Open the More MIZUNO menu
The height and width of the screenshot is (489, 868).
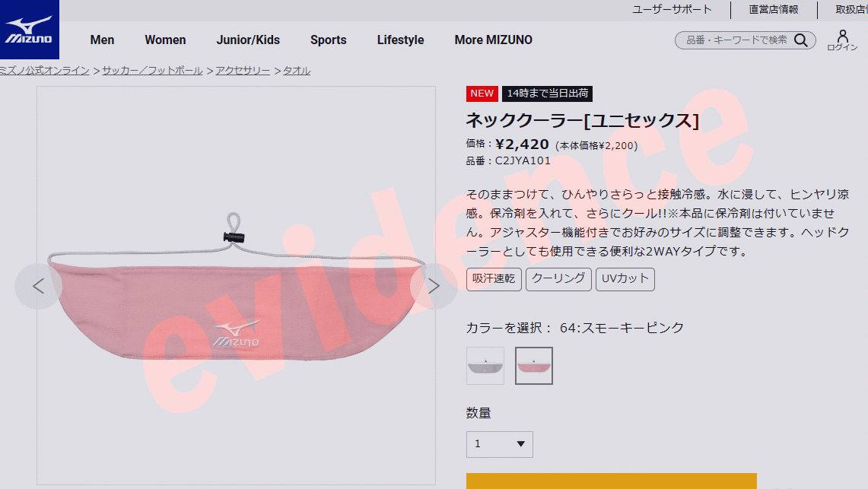point(493,40)
